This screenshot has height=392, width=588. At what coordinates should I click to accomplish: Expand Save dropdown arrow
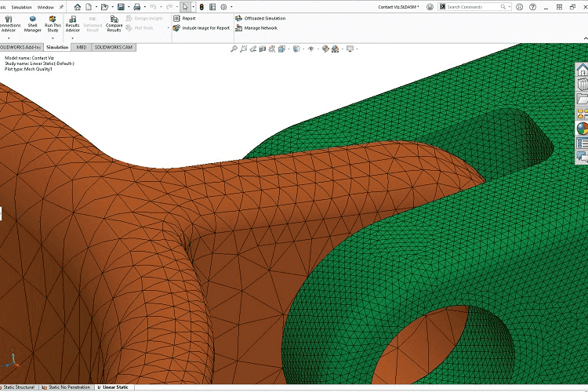point(129,7)
